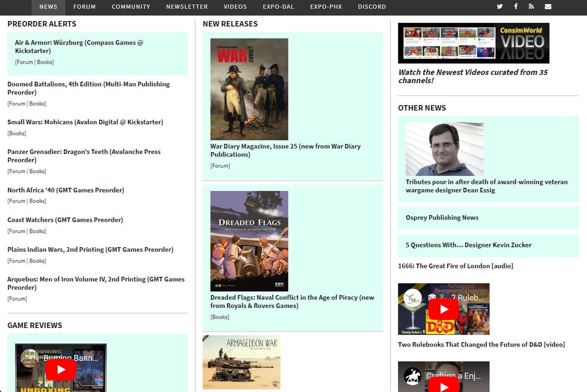Play the Crafting video thumbnail
Image resolution: width=587 pixels, height=392 pixels.
click(444, 377)
